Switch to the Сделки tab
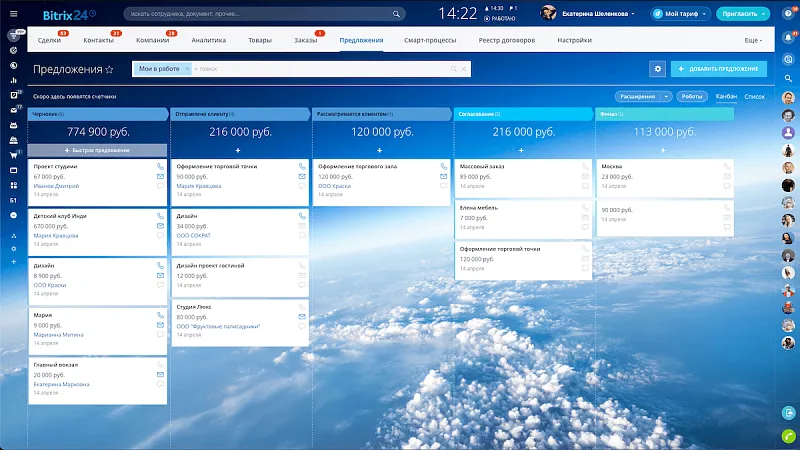Image resolution: width=800 pixels, height=450 pixels. pyautogui.click(x=49, y=40)
